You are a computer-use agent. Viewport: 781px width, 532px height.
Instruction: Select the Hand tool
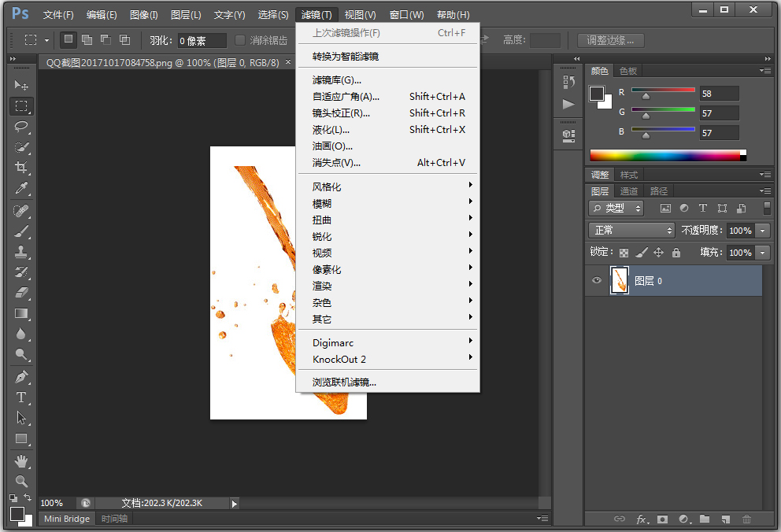coord(21,460)
